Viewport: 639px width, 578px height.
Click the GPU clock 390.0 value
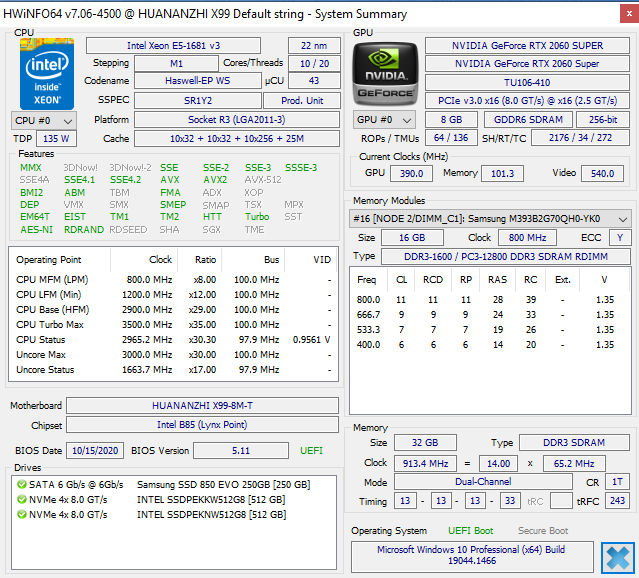[x=411, y=174]
